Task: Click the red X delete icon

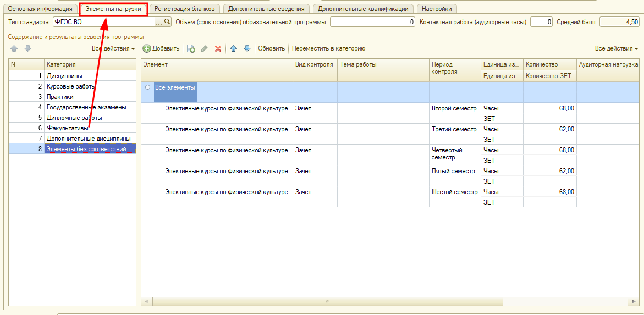Action: point(218,48)
